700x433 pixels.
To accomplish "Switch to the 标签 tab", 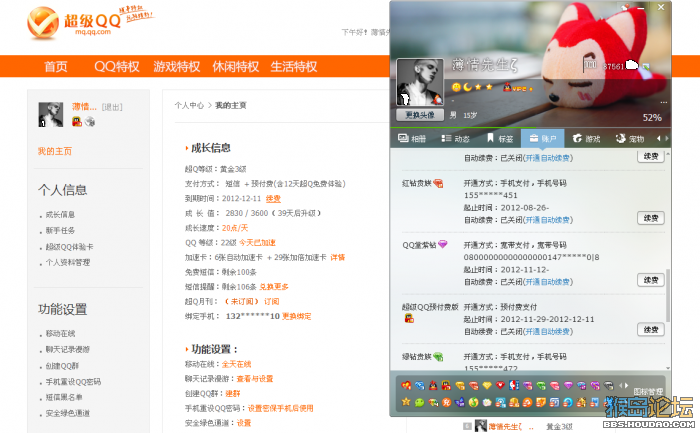I will tap(500, 138).
